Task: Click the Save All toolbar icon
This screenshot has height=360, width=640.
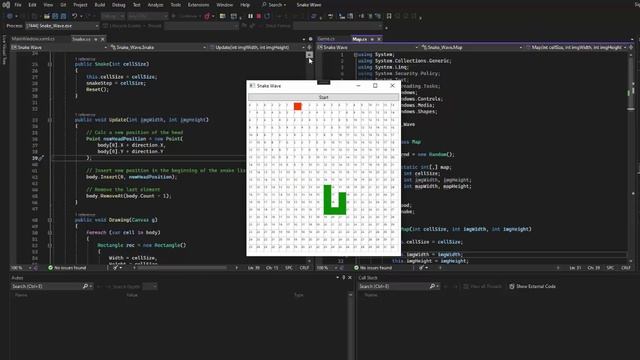Action: click(x=63, y=16)
